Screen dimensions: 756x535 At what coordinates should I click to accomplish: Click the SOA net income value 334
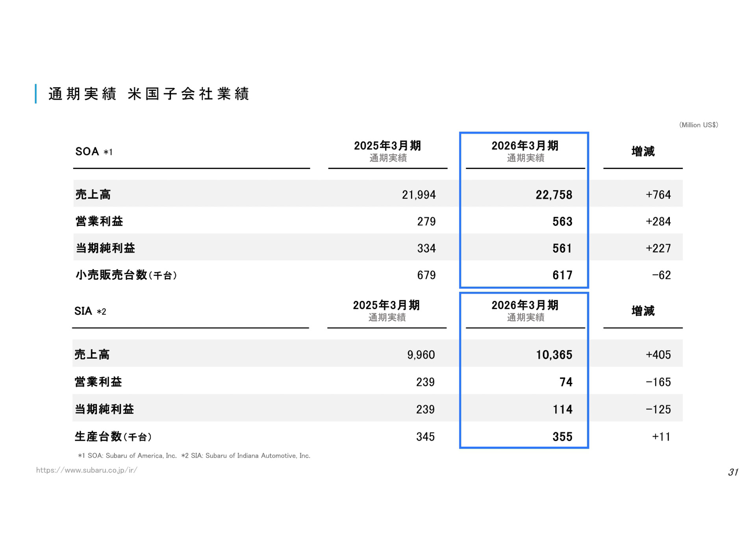426,248
